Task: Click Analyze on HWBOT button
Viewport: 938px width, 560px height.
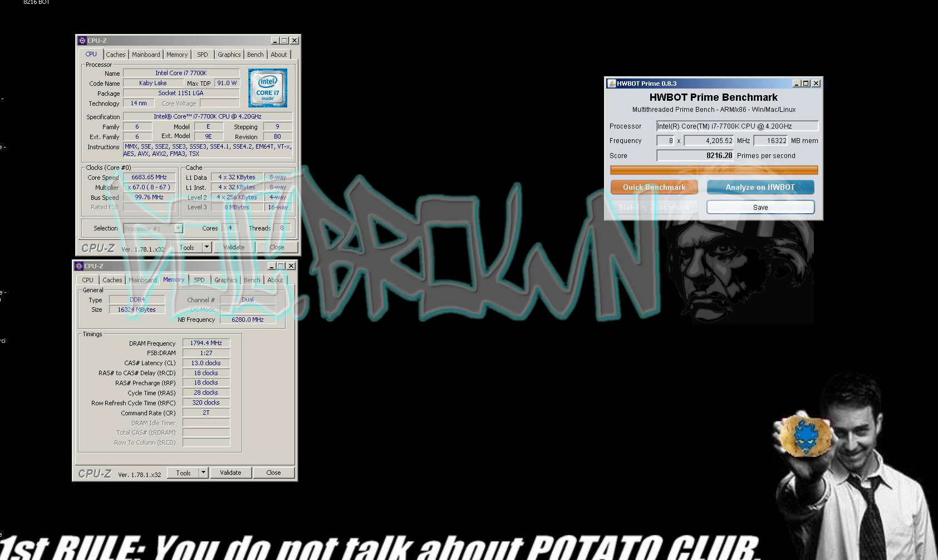Action: (x=760, y=187)
